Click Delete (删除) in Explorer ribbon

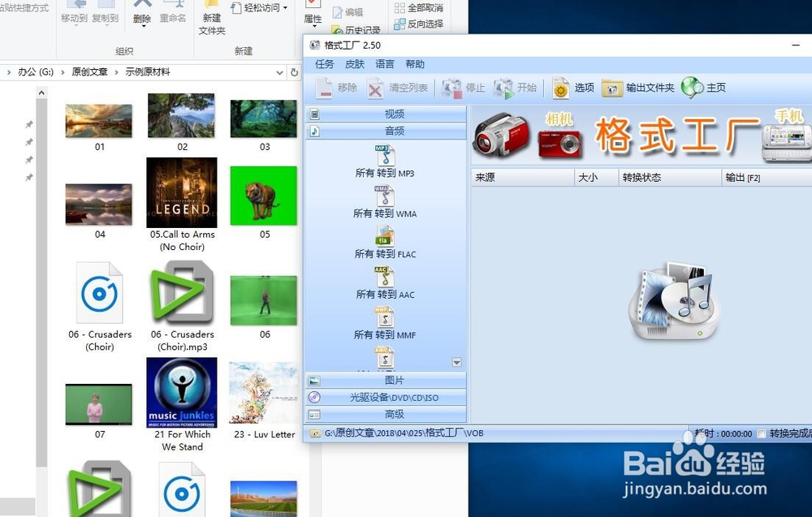pos(142,12)
